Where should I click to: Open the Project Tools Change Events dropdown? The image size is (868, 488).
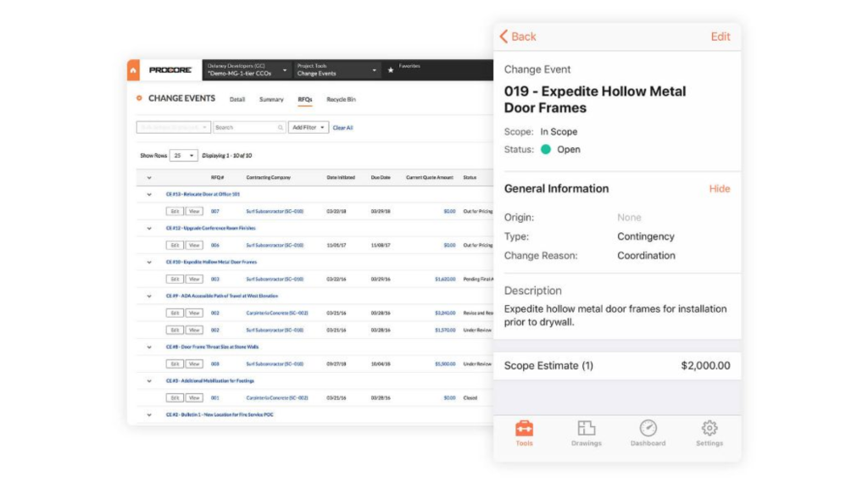tap(337, 70)
